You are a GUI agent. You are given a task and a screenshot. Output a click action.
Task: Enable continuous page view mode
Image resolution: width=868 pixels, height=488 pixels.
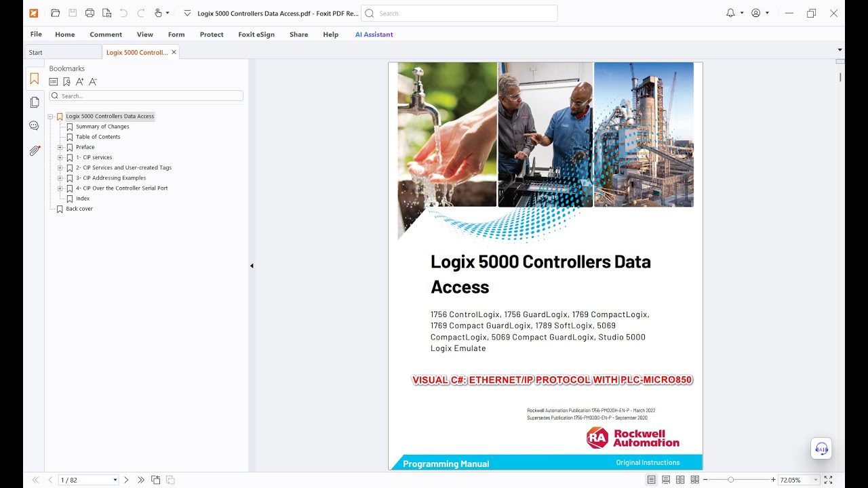(x=666, y=480)
